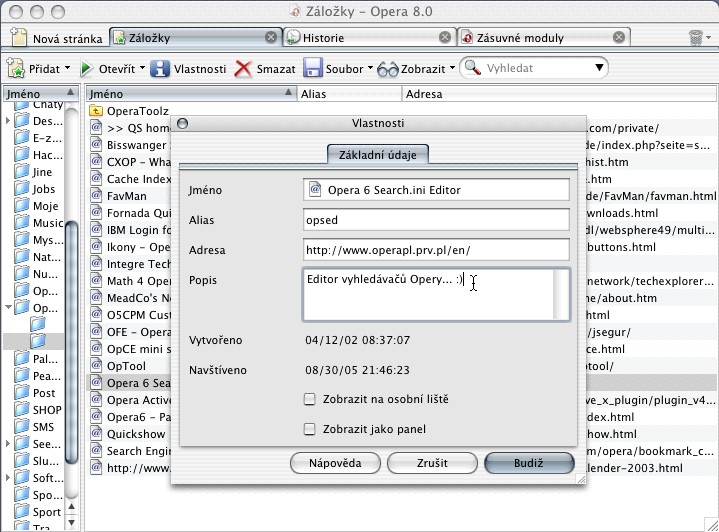
Task: Click the sidebar vertical scrollbar thumb
Action: (72, 343)
